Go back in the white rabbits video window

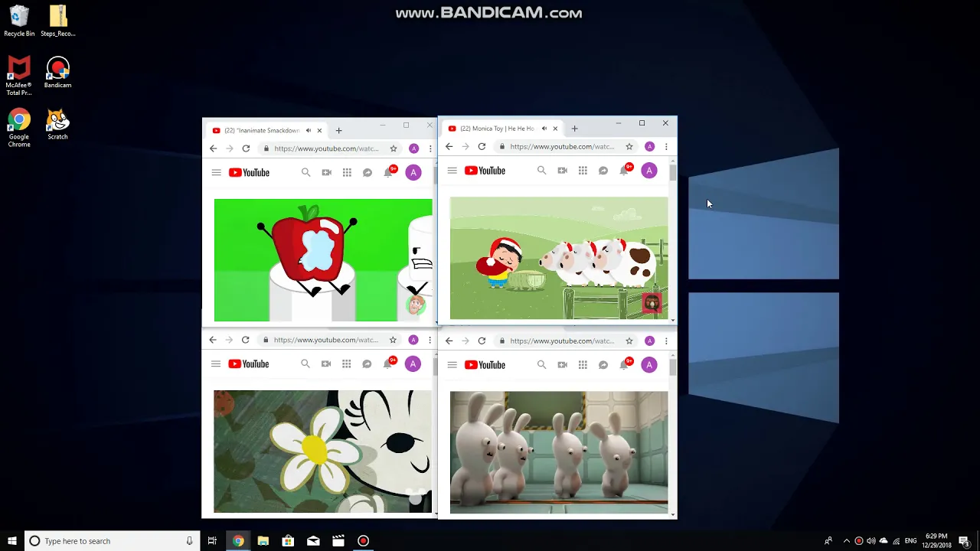coord(449,341)
